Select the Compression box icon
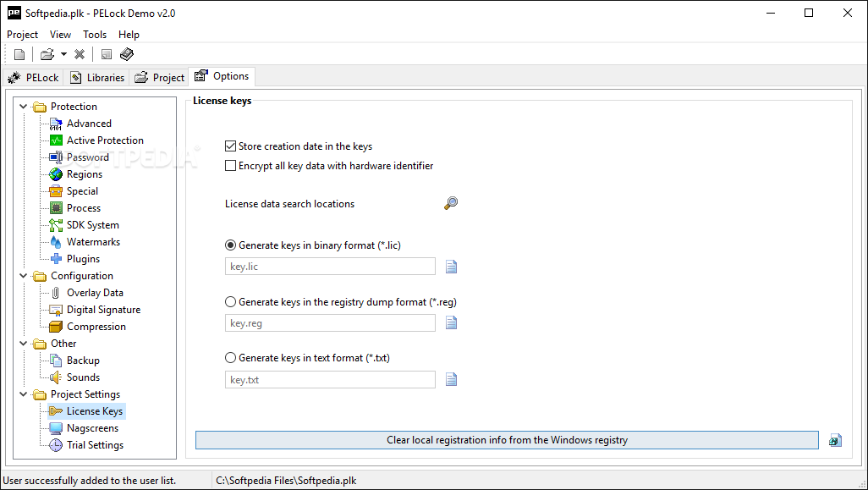The image size is (868, 490). (56, 327)
